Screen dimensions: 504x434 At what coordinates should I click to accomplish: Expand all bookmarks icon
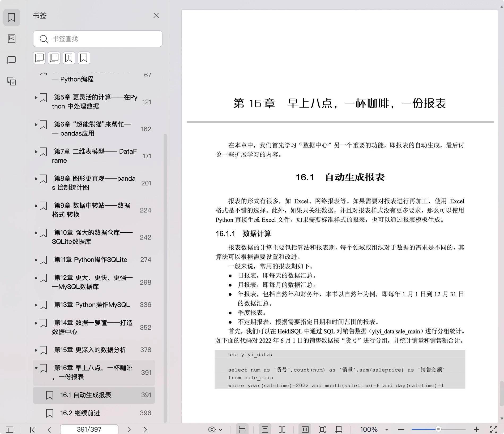coord(39,58)
